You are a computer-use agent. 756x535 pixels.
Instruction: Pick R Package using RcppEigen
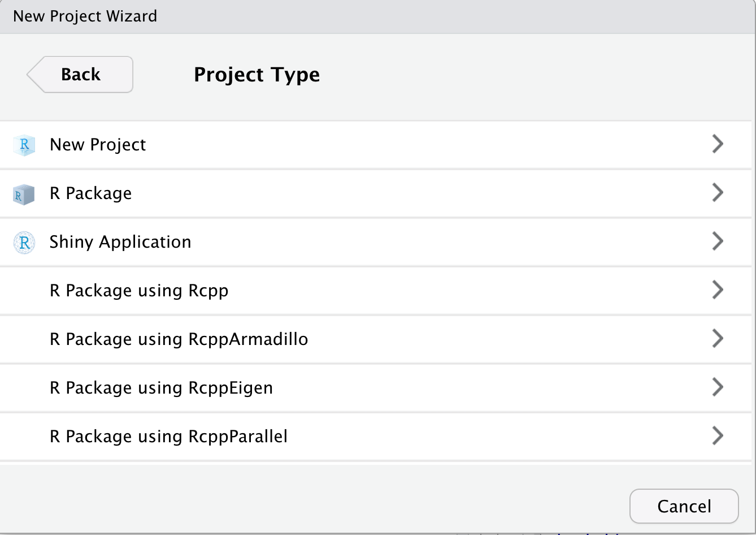[x=376, y=388]
